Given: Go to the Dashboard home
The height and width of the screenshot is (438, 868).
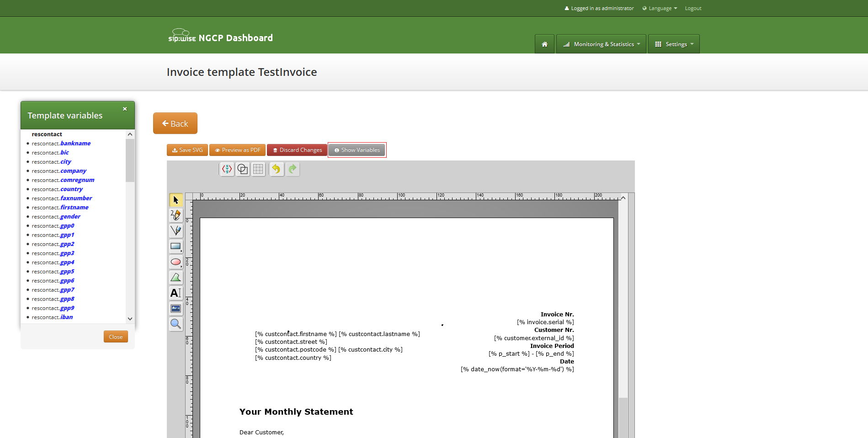Looking at the screenshot, I should point(544,44).
